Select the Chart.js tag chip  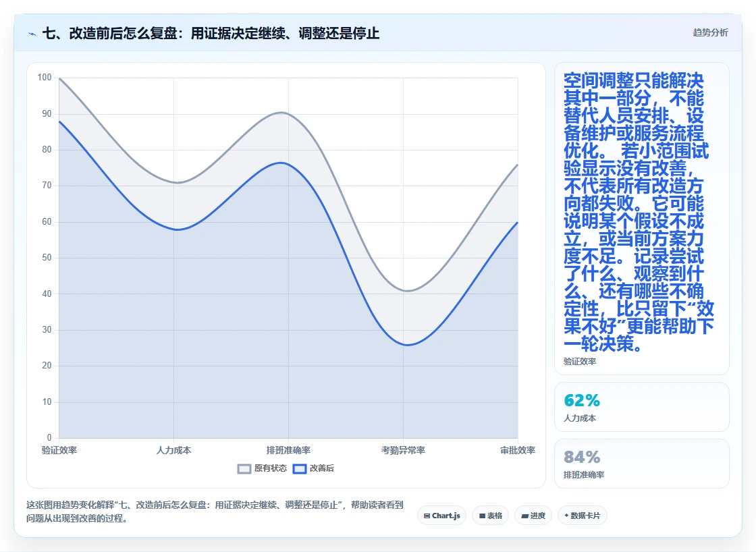(441, 516)
